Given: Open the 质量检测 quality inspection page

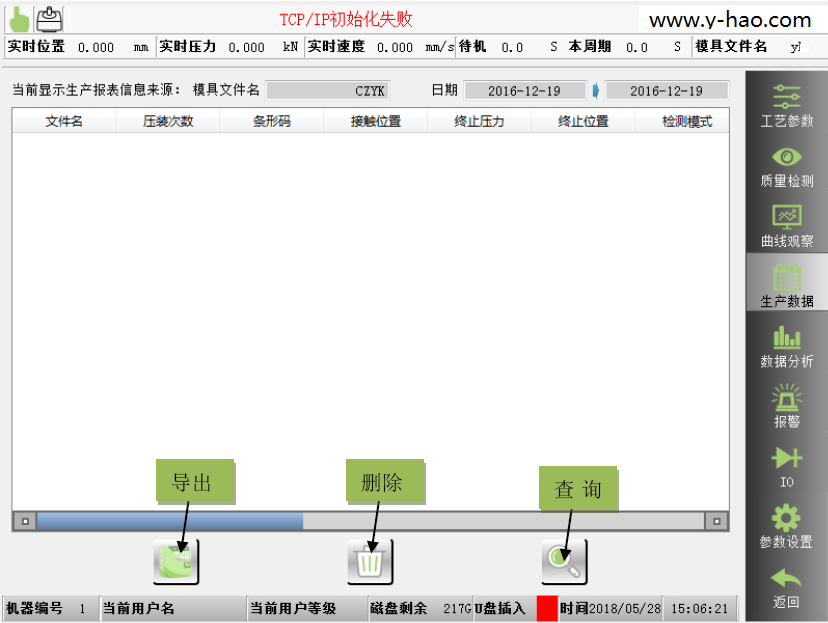Looking at the screenshot, I should tap(786, 166).
